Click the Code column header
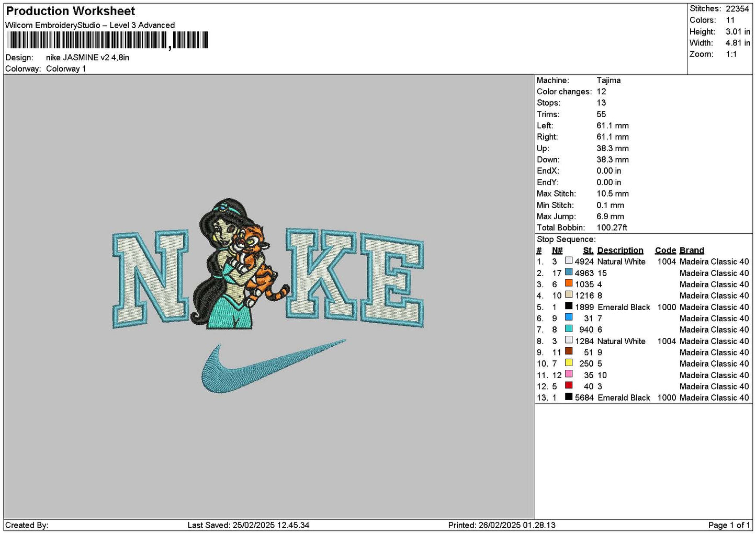Screen dimensions: 756x534 [x=665, y=251]
